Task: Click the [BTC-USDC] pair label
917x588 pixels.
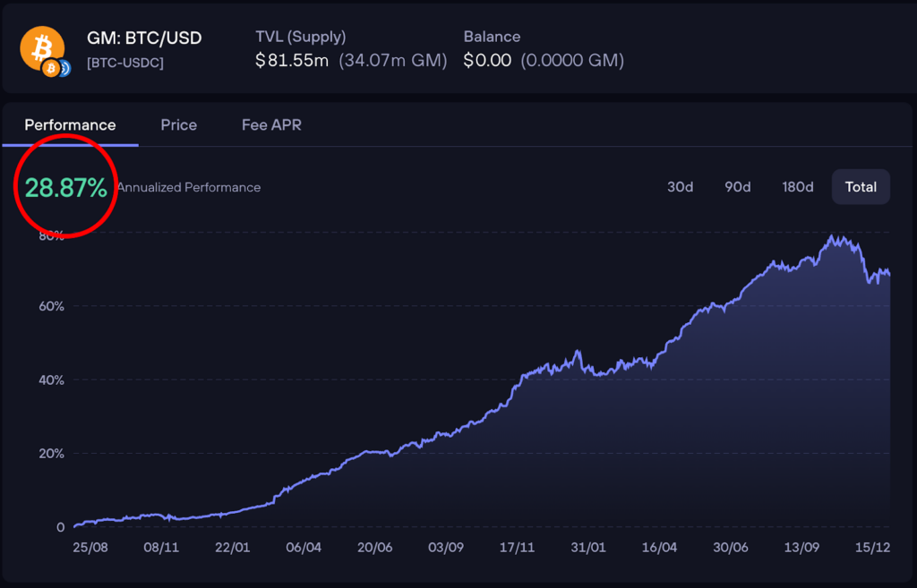Action: tap(124, 63)
